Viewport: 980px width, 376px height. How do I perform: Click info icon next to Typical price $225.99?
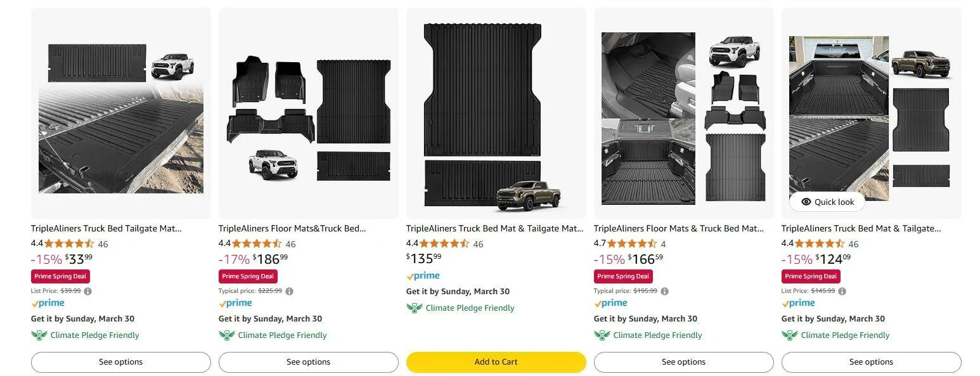(x=289, y=291)
